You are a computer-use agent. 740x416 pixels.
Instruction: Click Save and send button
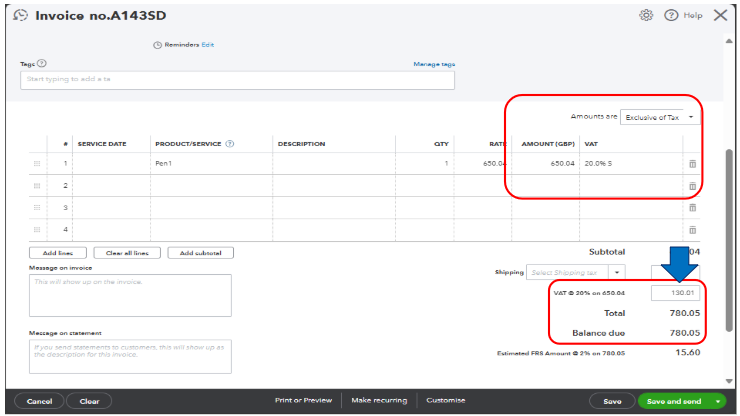(x=674, y=401)
